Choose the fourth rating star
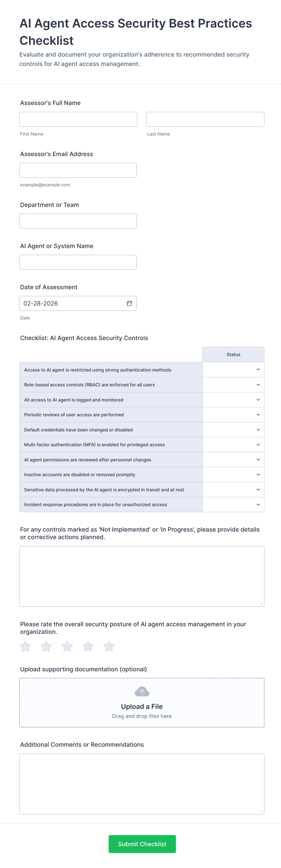This screenshot has height=868, width=281. (88, 646)
